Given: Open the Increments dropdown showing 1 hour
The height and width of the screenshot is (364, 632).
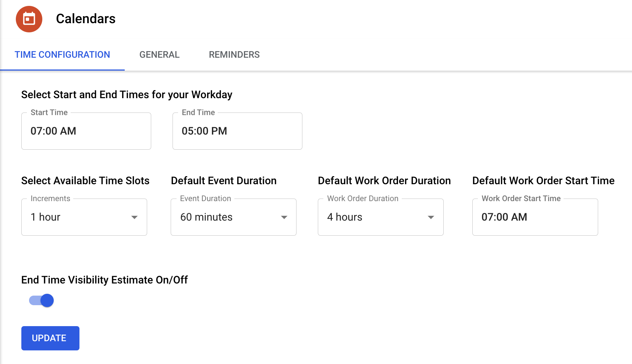Looking at the screenshot, I should [x=77, y=217].
